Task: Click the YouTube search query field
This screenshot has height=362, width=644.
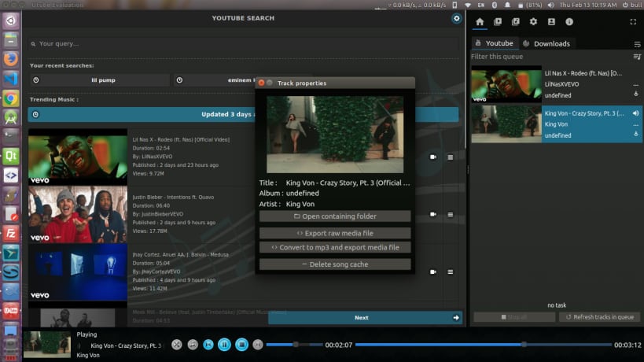Action: (x=244, y=43)
